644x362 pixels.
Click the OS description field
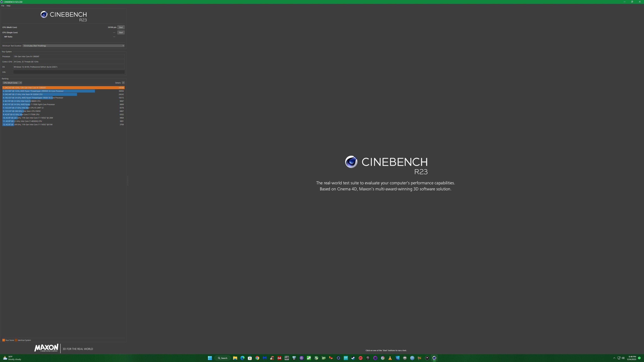click(x=69, y=67)
